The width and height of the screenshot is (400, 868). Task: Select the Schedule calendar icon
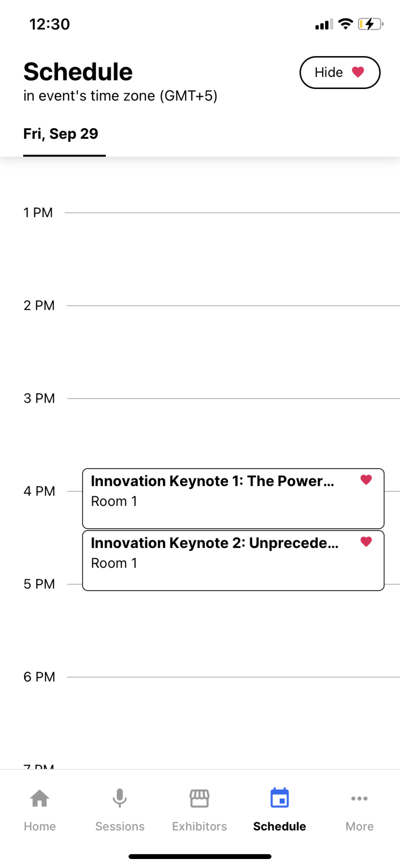coord(279,798)
